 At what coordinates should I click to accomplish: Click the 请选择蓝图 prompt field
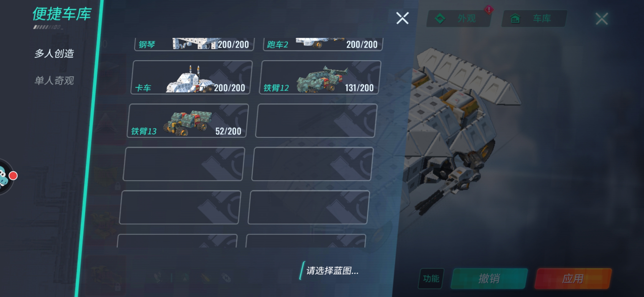click(332, 271)
